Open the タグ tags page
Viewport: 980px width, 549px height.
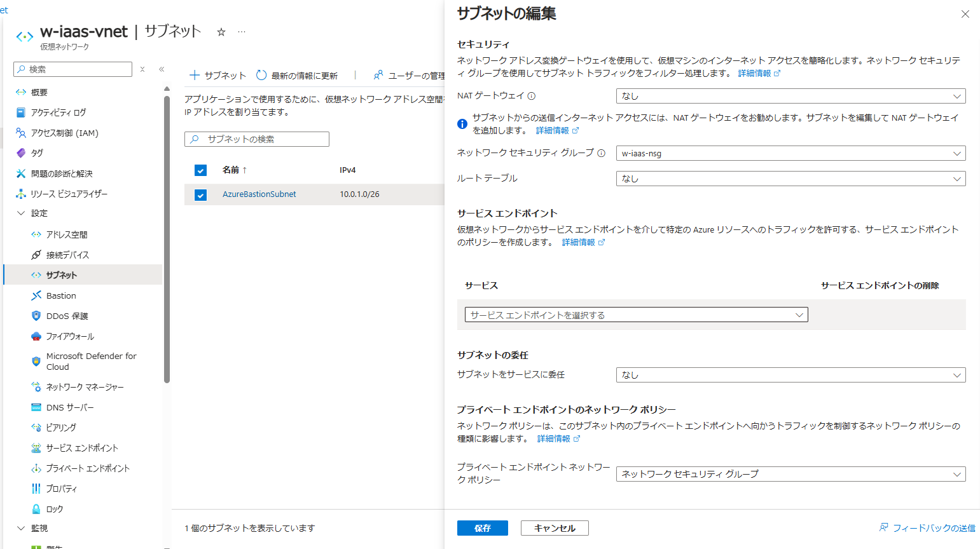(x=37, y=153)
